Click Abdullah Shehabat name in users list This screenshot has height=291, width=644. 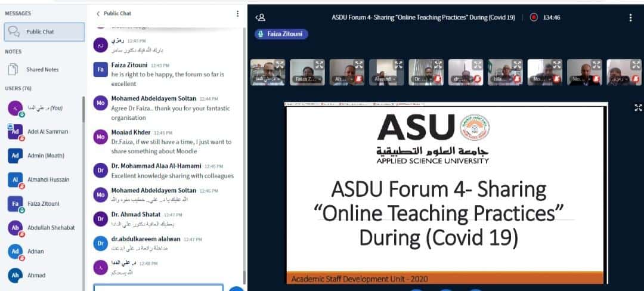[51, 227]
